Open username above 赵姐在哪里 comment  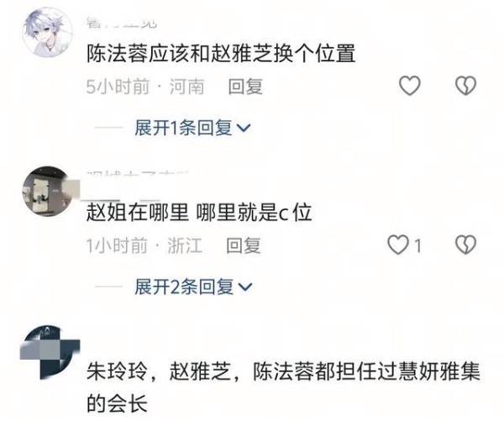pyautogui.click(x=138, y=174)
